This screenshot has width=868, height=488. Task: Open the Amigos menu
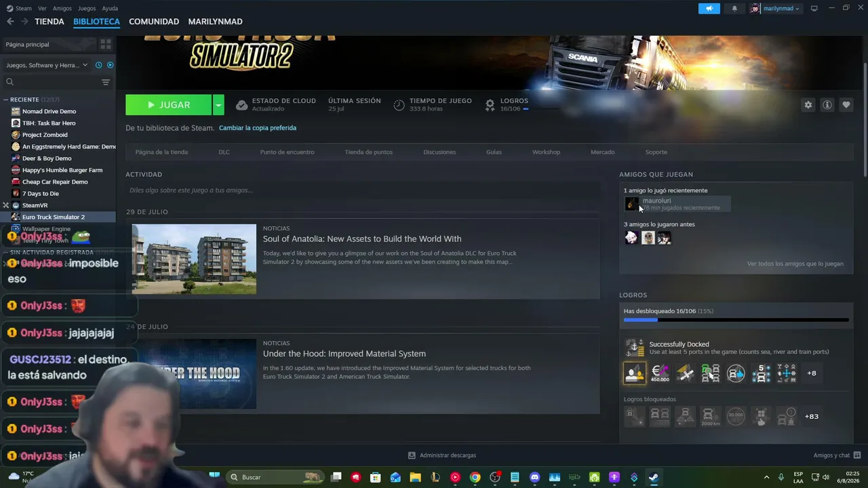click(x=62, y=8)
